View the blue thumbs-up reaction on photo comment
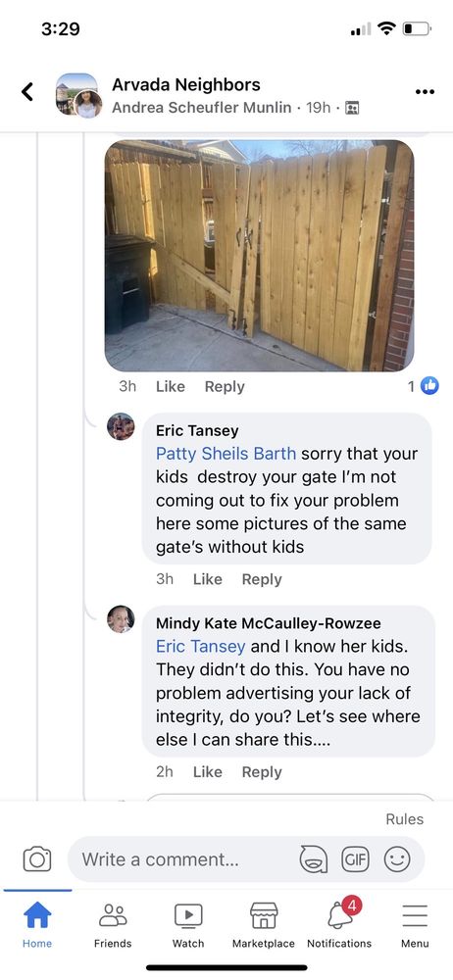 [429, 386]
